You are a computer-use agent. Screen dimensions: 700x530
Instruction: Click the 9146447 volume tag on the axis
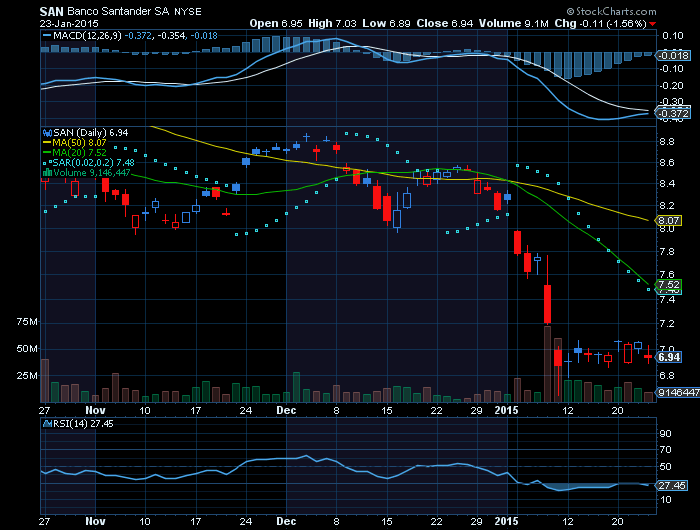[x=677, y=392]
